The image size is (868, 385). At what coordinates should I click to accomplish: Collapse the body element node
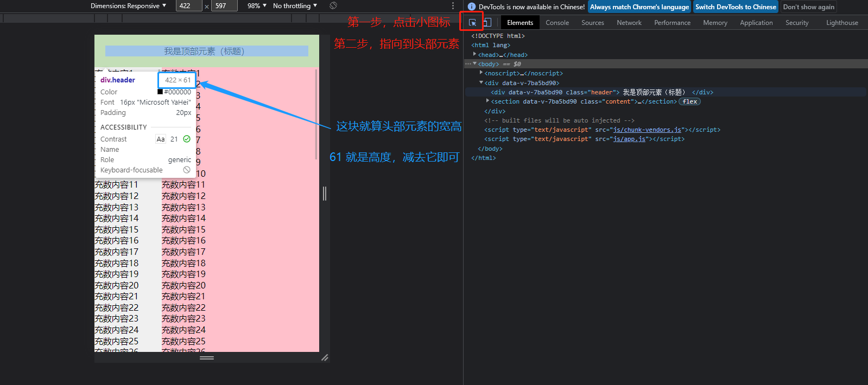tap(474, 64)
